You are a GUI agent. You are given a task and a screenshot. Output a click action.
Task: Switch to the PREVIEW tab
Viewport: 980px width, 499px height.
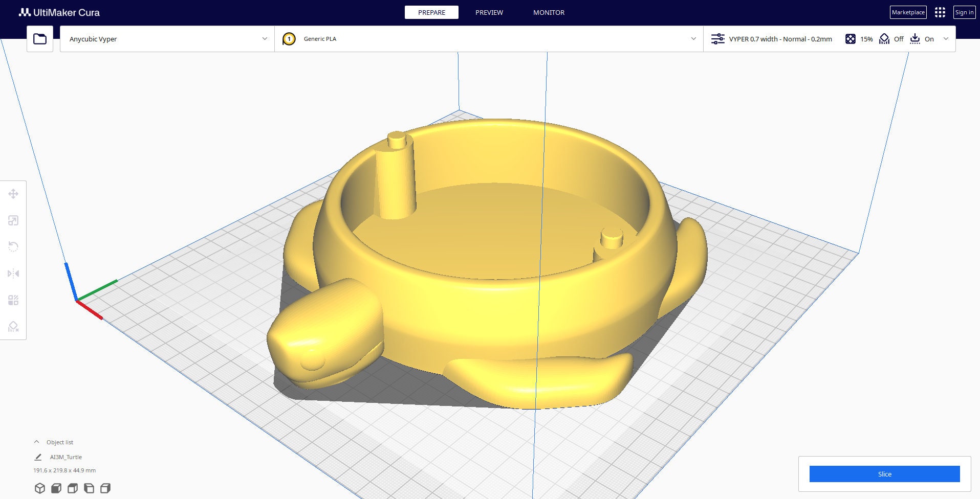[489, 12]
